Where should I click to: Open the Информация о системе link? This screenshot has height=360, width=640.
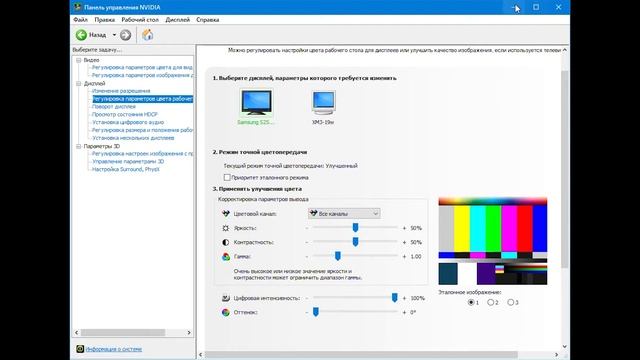(114, 349)
